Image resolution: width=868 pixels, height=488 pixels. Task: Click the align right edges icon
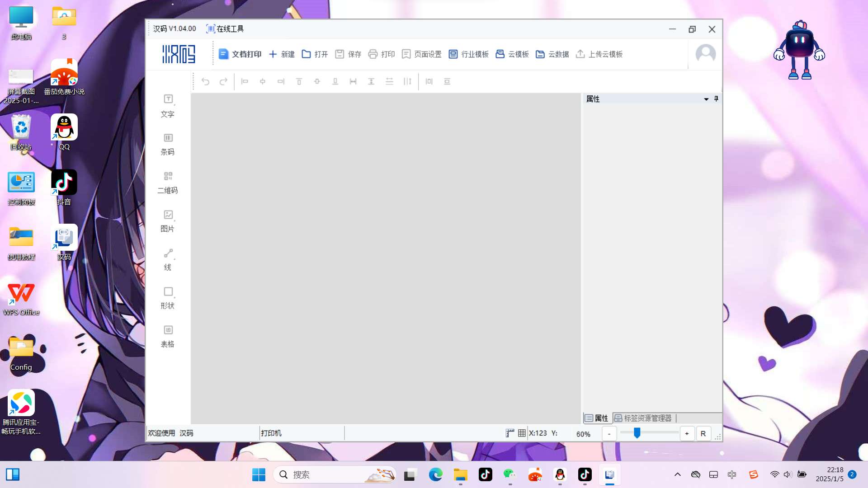point(281,81)
